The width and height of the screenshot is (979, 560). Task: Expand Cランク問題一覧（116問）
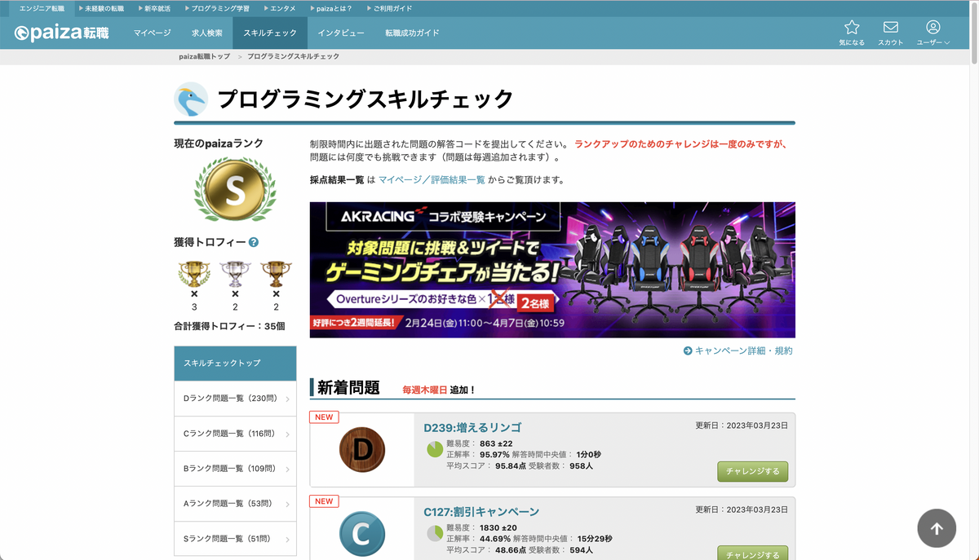[235, 434]
